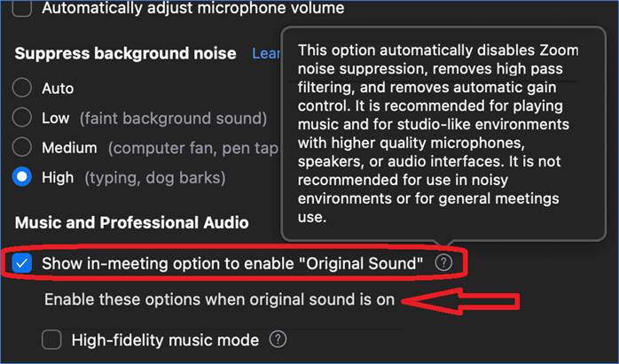Click the "Automatically adjust microphone volume" label text
619x364 pixels.
192,8
